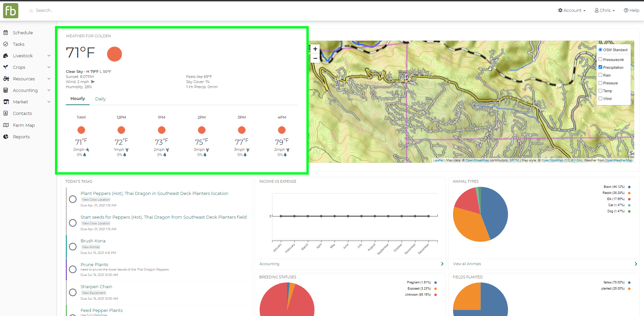Open the Chris user dropdown
Viewport: 644px width, 316px height.
coord(605,11)
